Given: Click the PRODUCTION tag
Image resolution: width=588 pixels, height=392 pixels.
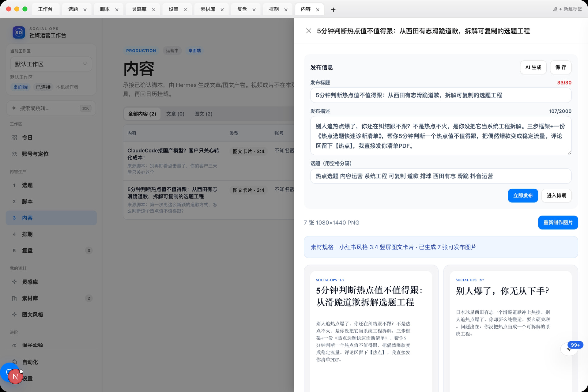Looking at the screenshot, I should pyautogui.click(x=141, y=51).
